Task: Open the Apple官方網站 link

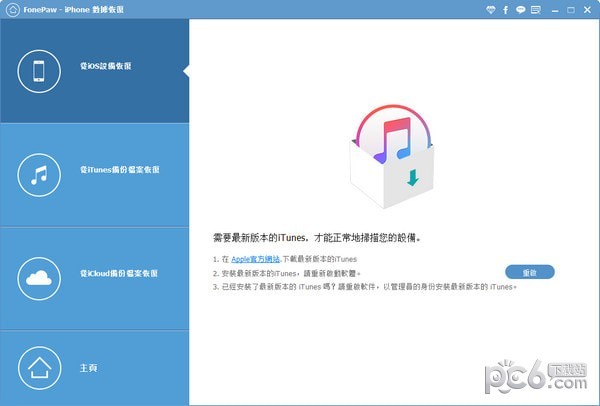Action: coord(256,259)
